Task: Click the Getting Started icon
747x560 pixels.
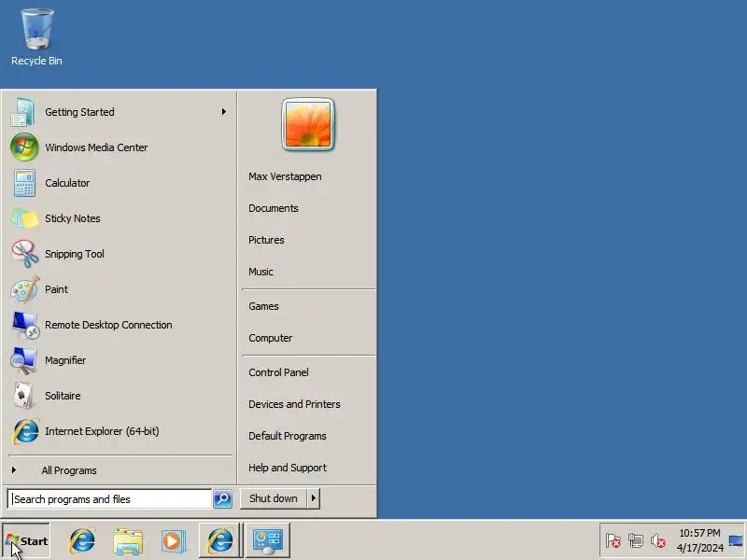Action: [x=23, y=112]
